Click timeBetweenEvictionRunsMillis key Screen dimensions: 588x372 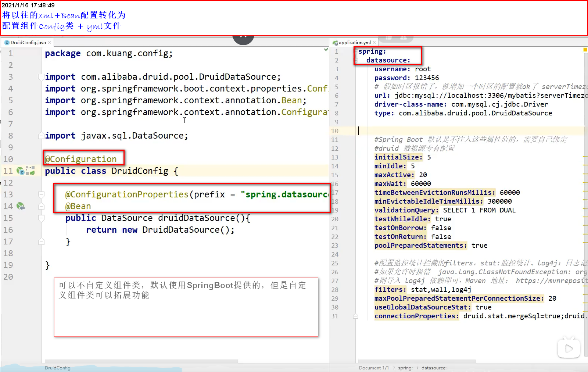pyautogui.click(x=435, y=193)
